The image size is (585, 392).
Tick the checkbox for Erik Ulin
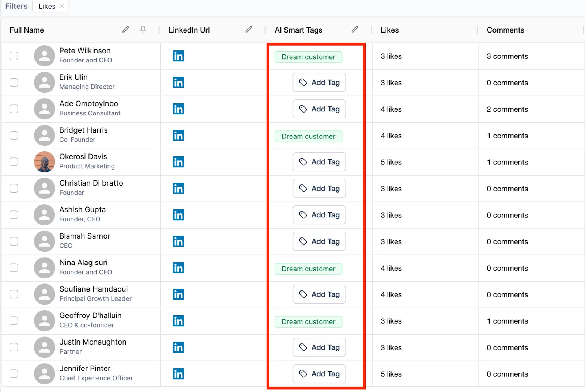(x=14, y=82)
